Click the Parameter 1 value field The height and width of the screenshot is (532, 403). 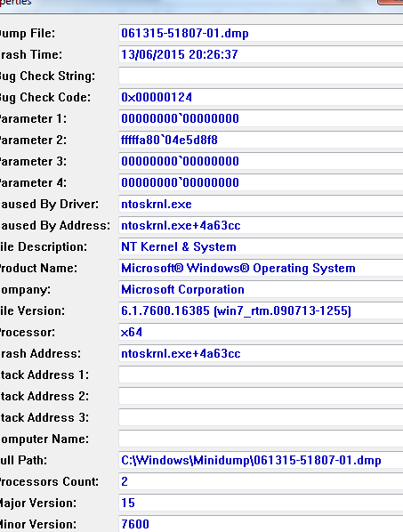(x=261, y=118)
